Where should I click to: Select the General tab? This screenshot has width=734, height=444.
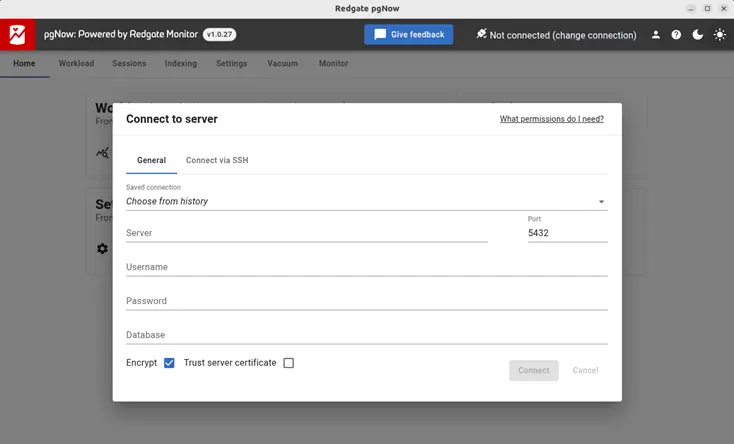pyautogui.click(x=151, y=160)
